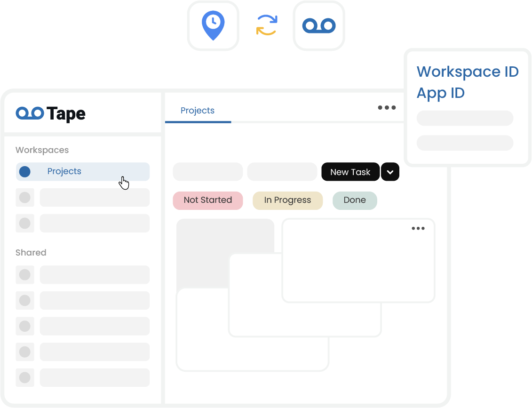Select the Projects workspace in the sidebar
Screen dimensions: 532x408
coord(64,171)
